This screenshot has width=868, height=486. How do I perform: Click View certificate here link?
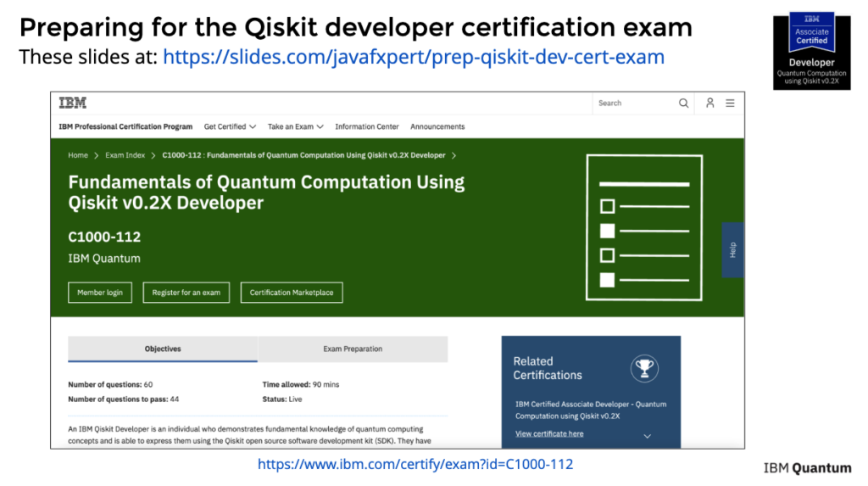click(549, 433)
